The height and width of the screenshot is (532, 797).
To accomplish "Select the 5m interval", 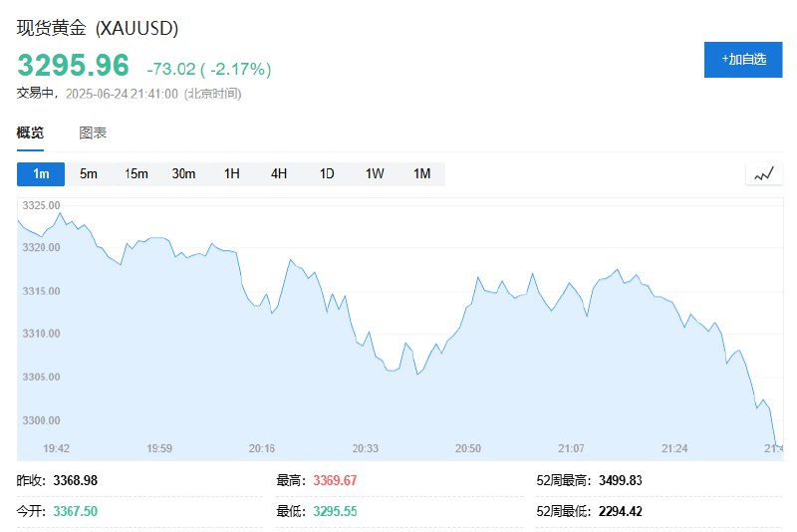I will click(x=89, y=173).
